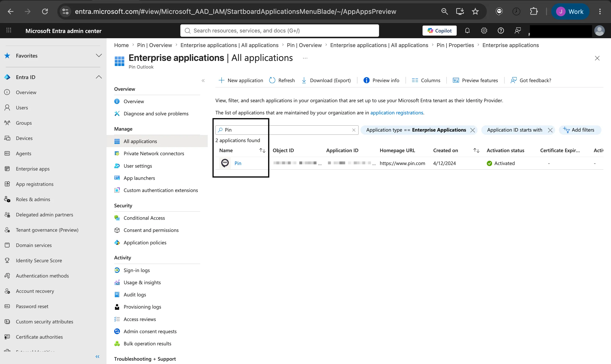The image size is (611, 364).
Task: Close the Enterprise applications blade
Action: tap(597, 58)
